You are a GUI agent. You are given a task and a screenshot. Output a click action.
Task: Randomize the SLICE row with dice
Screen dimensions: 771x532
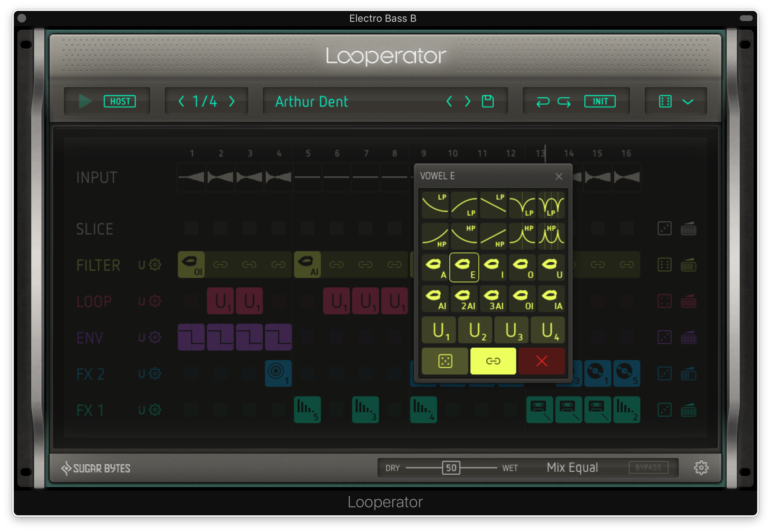pos(665,229)
